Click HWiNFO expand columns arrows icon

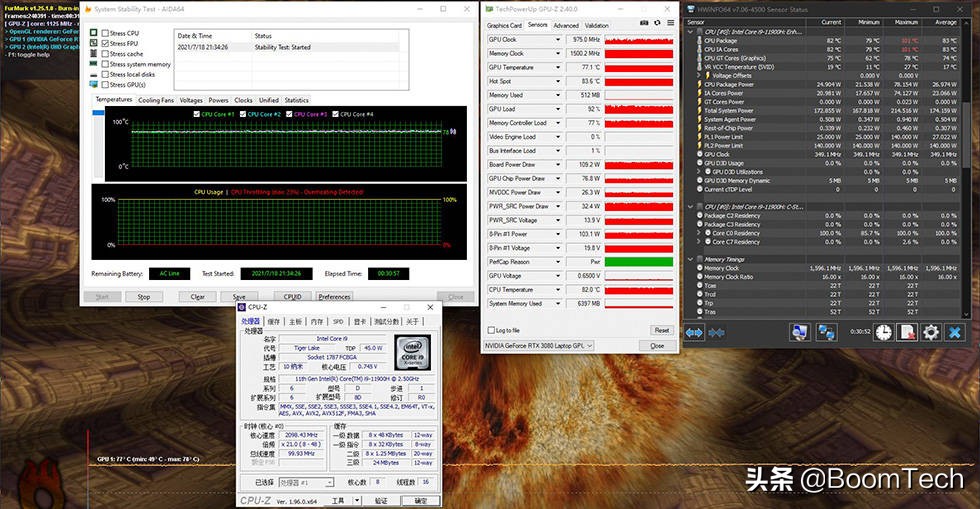(x=695, y=332)
